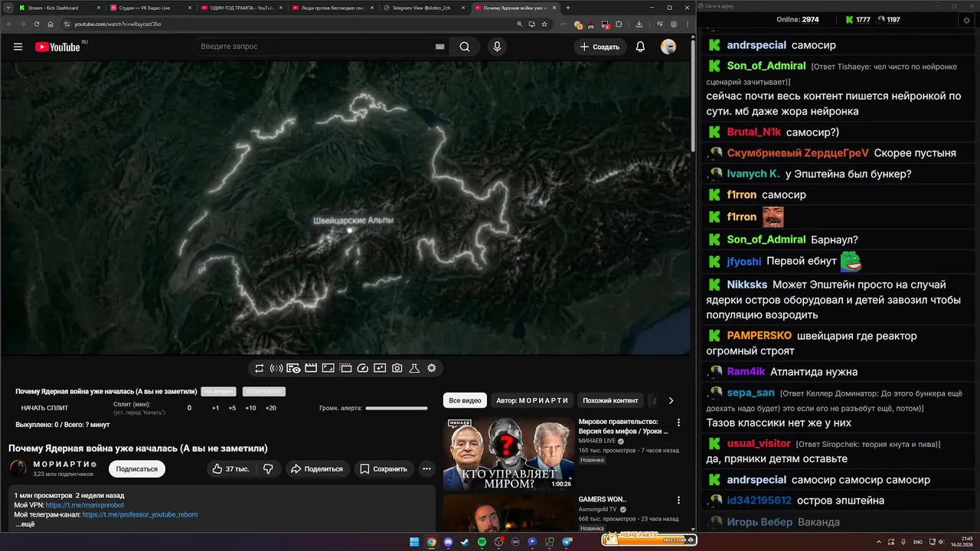
Task: Bookmark this page with the star
Action: click(544, 24)
